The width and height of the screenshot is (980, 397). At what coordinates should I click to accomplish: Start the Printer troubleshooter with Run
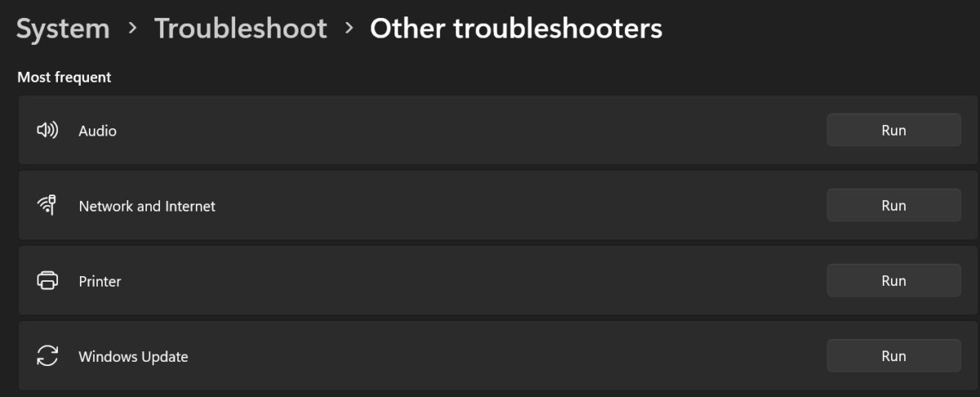tap(893, 280)
